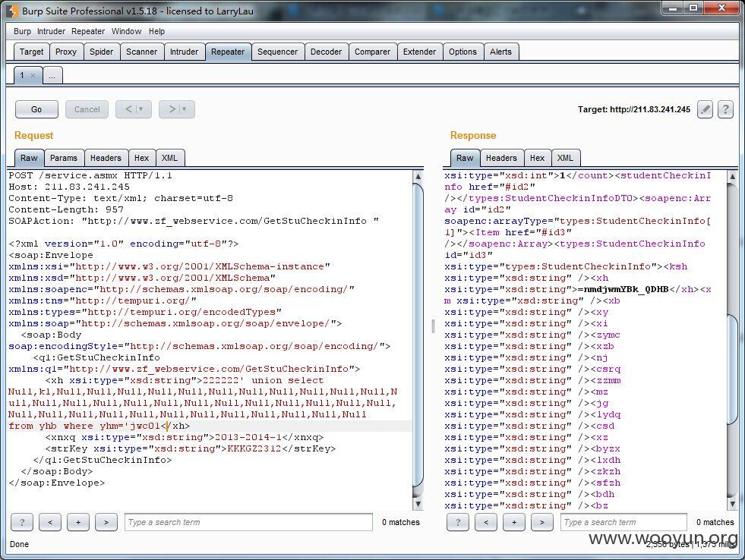Image resolution: width=745 pixels, height=560 pixels.
Task: Click the splitter handle between request and response
Action: [433, 326]
